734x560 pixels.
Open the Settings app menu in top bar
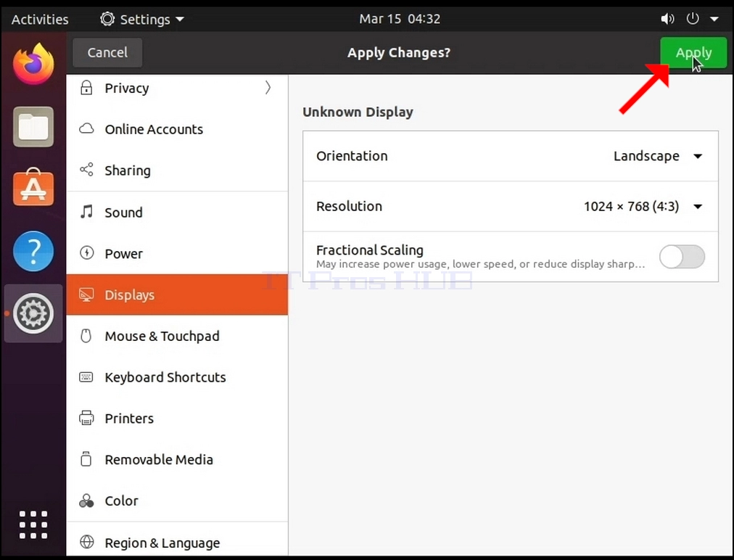tap(142, 19)
